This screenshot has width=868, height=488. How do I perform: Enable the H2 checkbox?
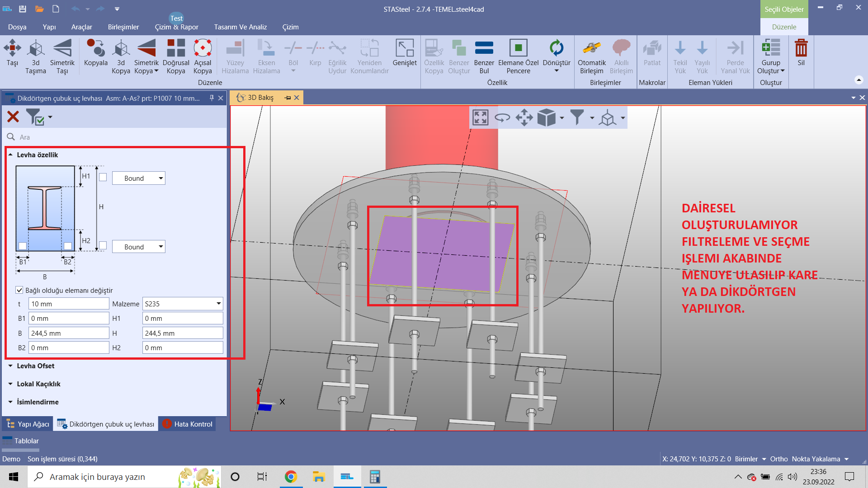pos(103,245)
